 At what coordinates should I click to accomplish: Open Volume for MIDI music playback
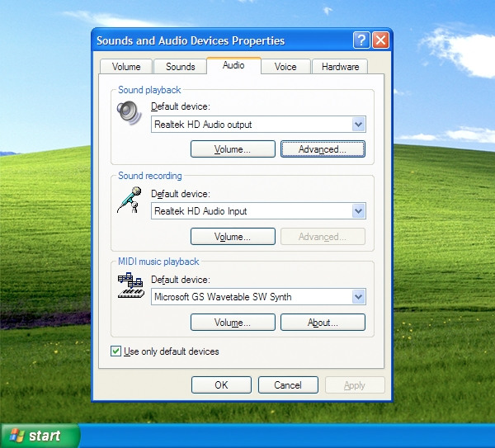(x=233, y=323)
